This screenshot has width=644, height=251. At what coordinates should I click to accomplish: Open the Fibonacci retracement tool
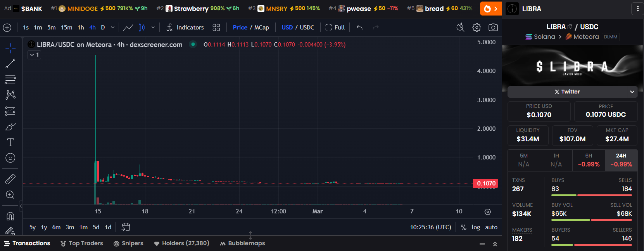click(10, 80)
